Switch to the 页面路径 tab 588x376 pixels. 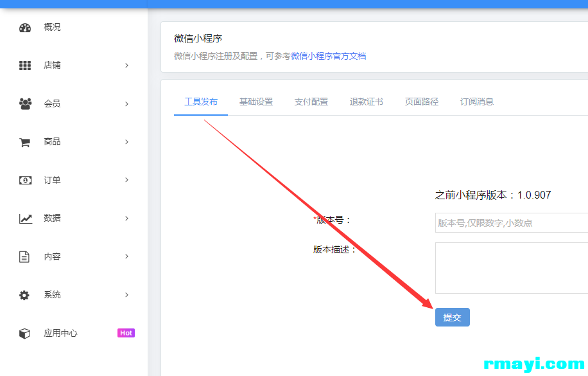pos(422,102)
